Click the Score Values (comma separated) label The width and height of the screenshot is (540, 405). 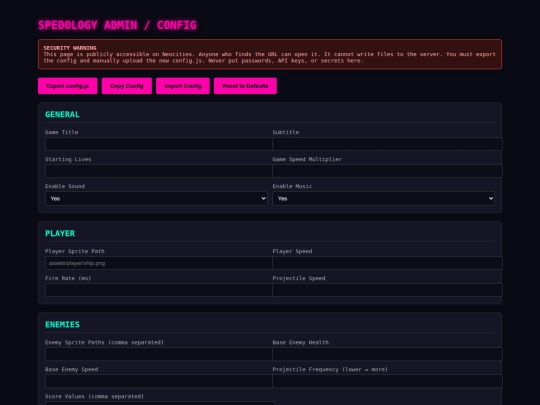(x=94, y=396)
